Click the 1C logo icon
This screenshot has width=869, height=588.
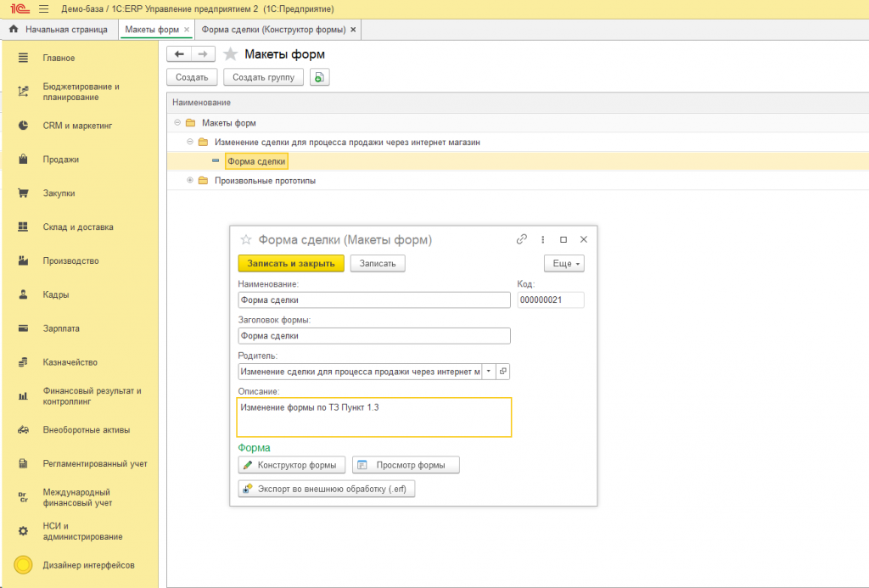coord(20,9)
